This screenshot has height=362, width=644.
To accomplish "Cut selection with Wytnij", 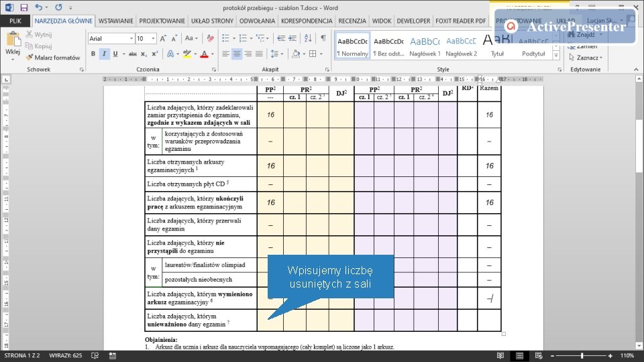I will point(39,34).
